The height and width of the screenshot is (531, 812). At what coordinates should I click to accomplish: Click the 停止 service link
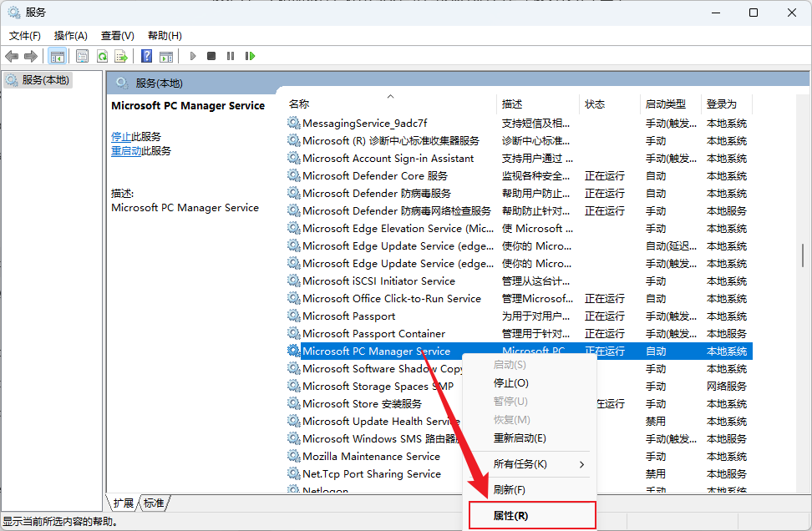coord(121,137)
